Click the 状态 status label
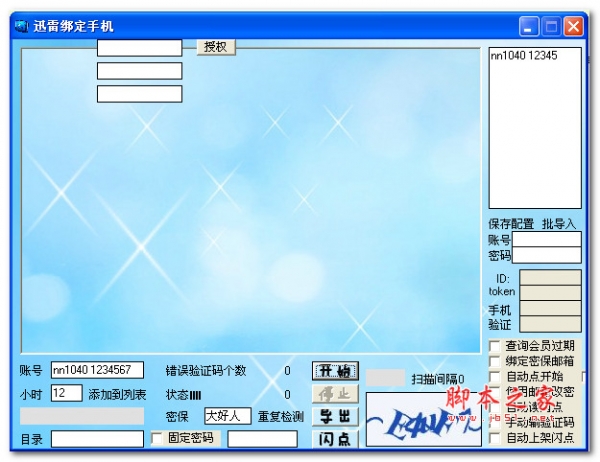600x462 pixels. pyautogui.click(x=183, y=395)
